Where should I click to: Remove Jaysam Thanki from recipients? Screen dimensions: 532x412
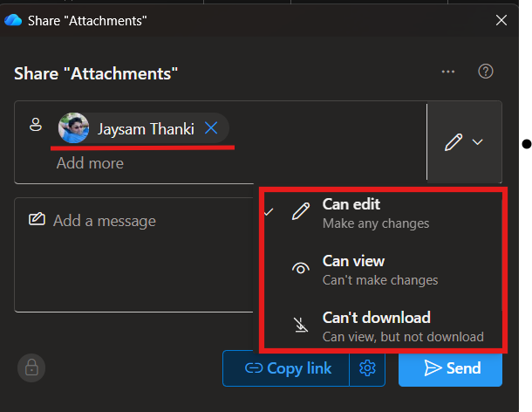point(211,128)
